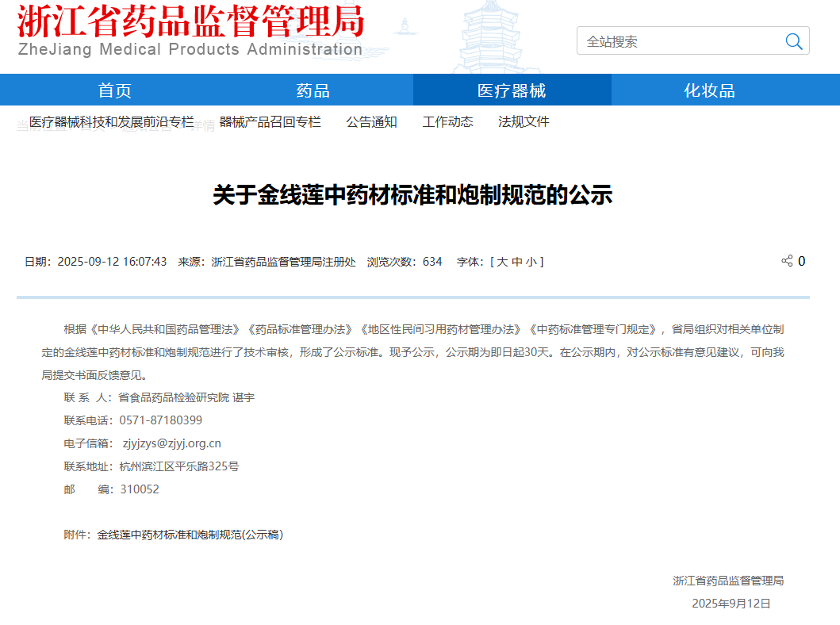Click the email address zjyjzys@zjyj.org.cn
840x625 pixels.
coord(171,443)
